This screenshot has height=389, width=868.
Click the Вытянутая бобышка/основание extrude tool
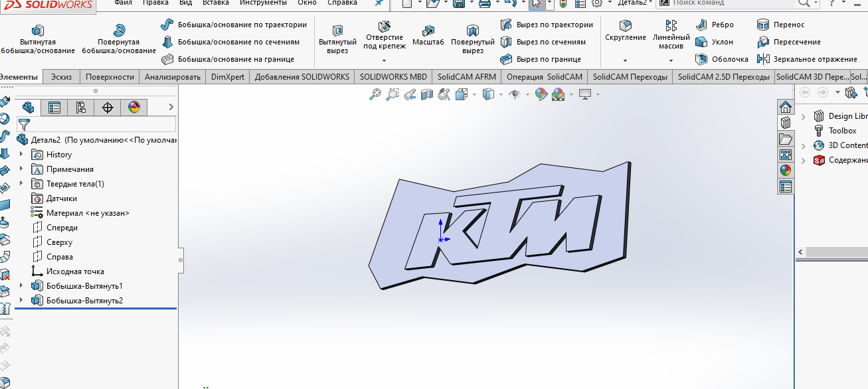(x=38, y=39)
